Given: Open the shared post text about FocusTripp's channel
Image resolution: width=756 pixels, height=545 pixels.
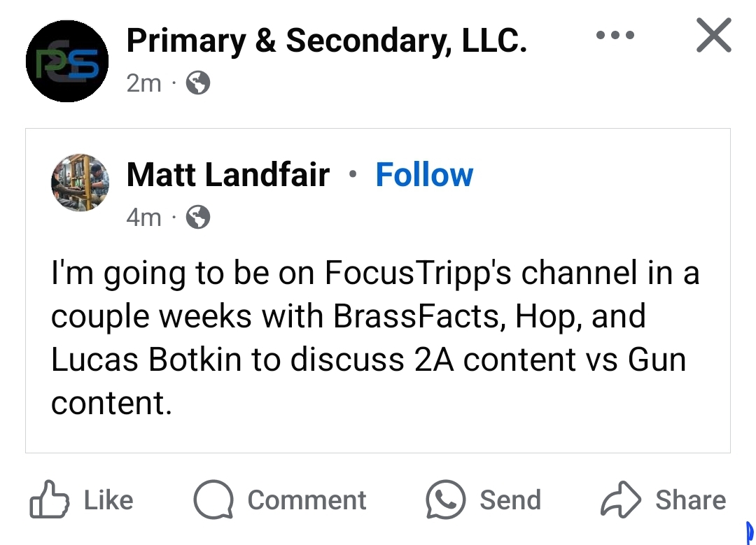Looking at the screenshot, I should [375, 337].
